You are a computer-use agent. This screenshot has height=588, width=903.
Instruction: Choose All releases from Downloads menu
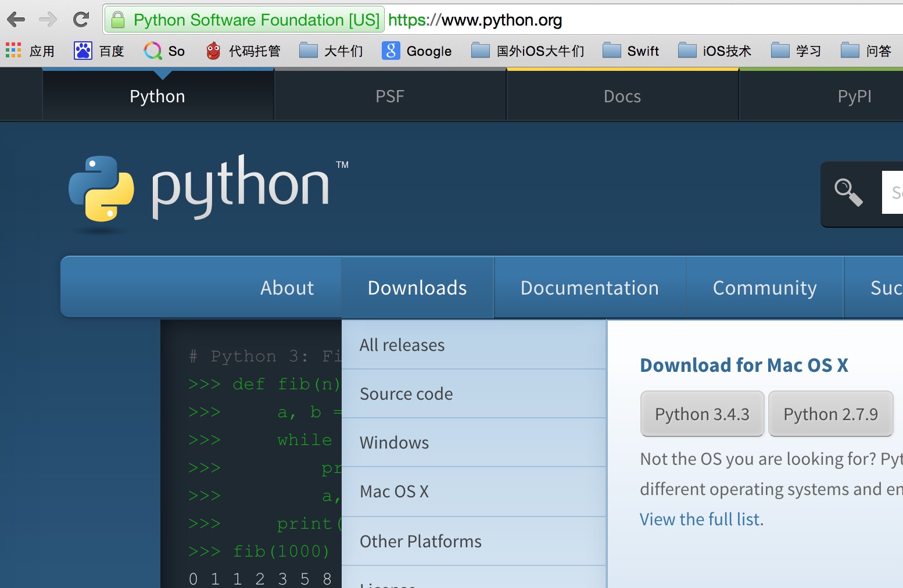pos(474,345)
